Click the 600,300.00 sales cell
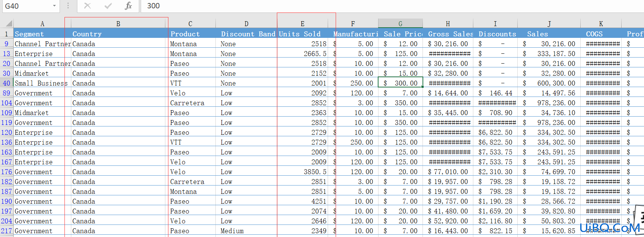Image resolution: width=644 pixels, height=237 pixels. coord(549,83)
